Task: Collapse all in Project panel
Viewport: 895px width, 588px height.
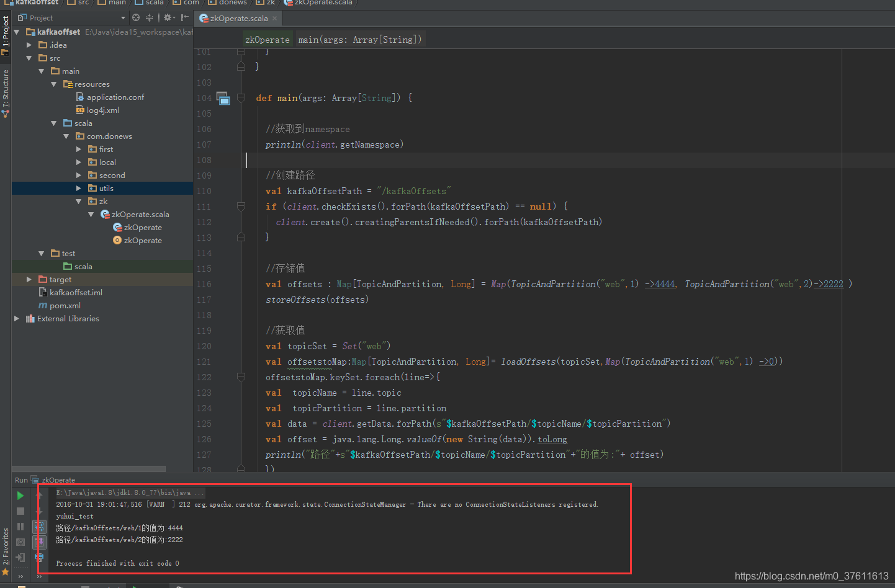Action: tap(149, 18)
